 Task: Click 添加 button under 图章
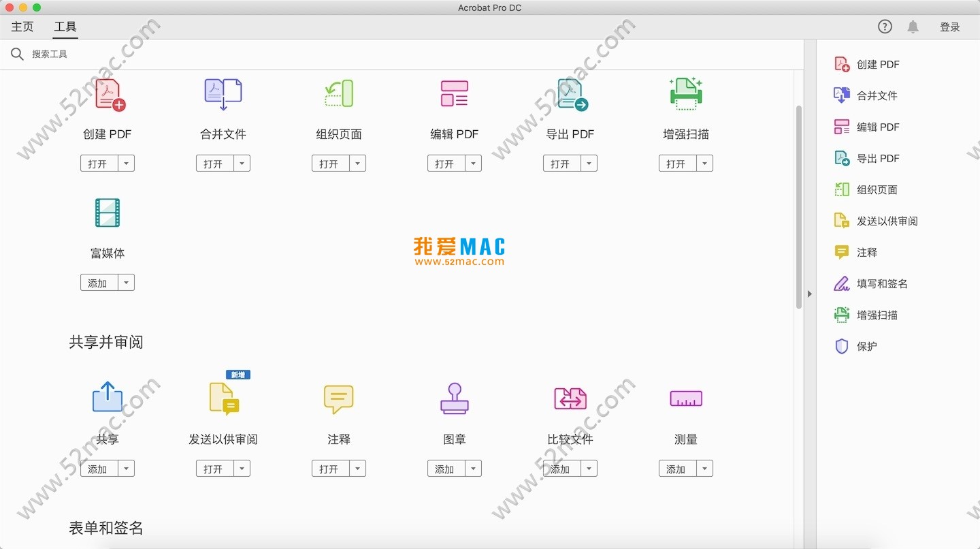coord(446,469)
